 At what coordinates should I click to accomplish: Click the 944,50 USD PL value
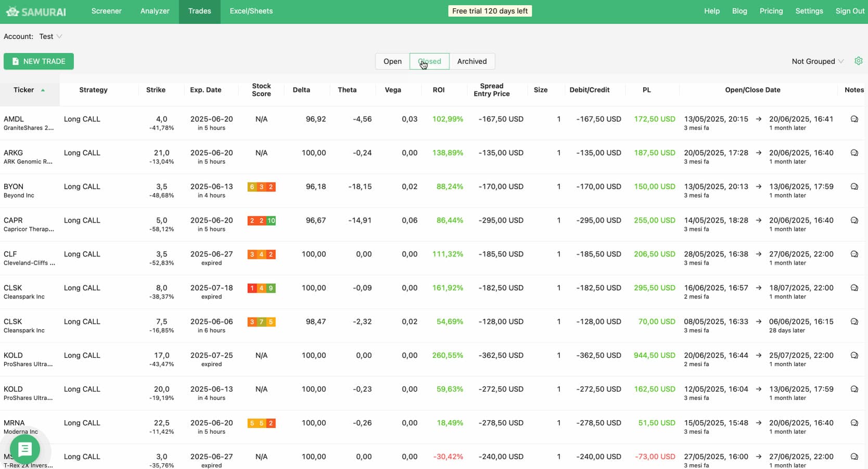[x=654, y=356]
